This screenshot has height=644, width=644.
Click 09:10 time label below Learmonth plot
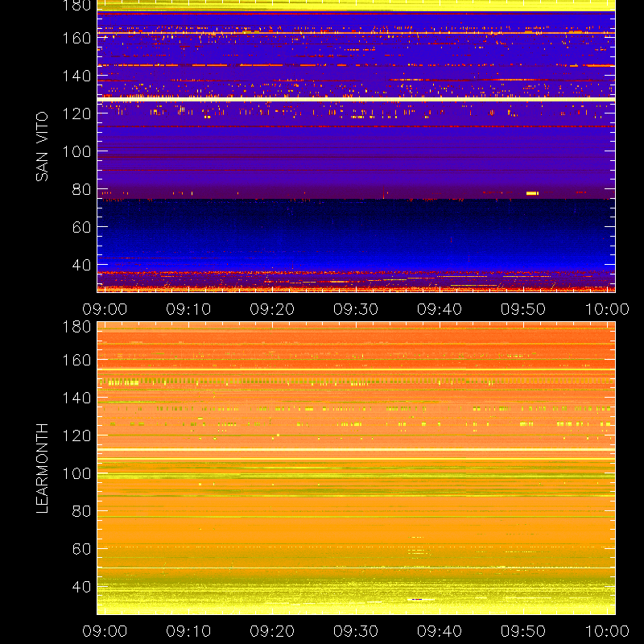188,631
